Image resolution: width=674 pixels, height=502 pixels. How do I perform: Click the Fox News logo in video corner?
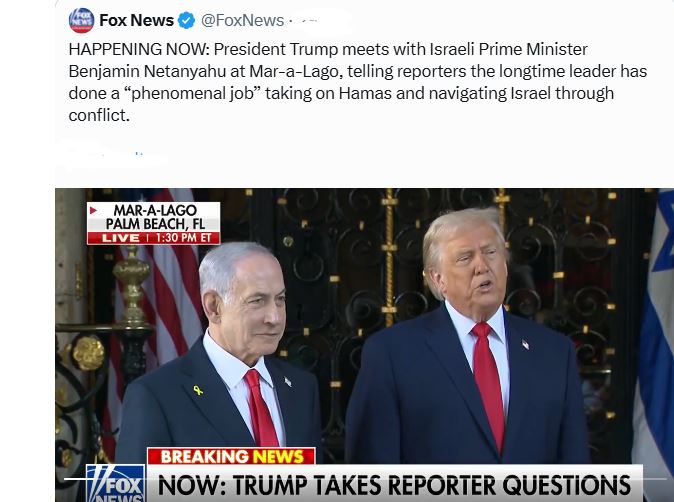[x=116, y=483]
